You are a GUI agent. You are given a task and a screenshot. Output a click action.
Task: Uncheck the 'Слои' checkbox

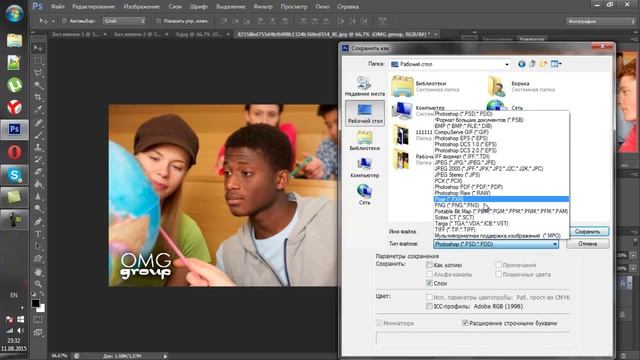[429, 283]
